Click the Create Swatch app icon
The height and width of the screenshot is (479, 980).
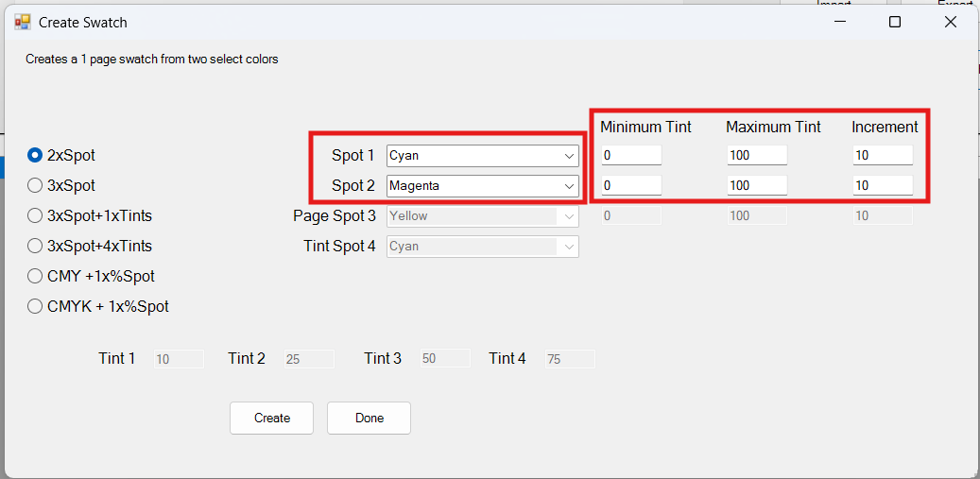click(x=22, y=23)
